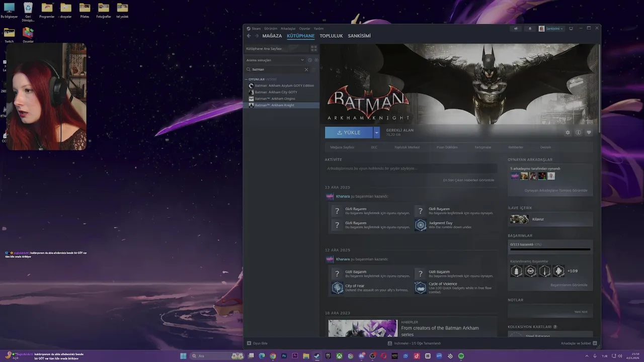Click the activity comment input box
Screen dimensions: 644x362
(x=411, y=168)
